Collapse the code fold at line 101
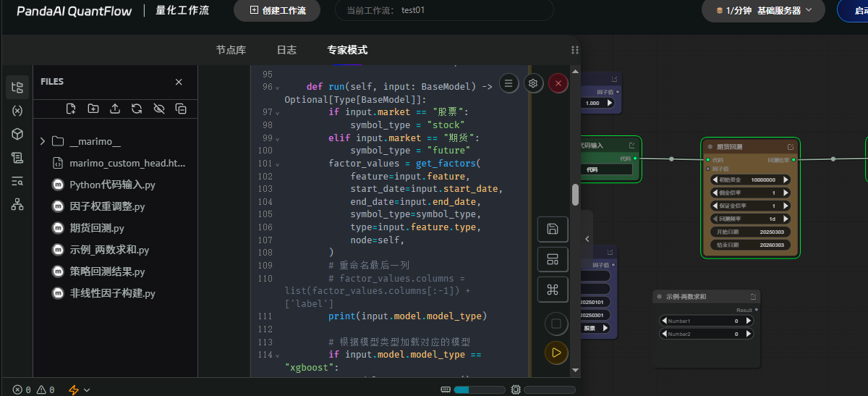Screen dimensions: 868x396 tap(278, 164)
